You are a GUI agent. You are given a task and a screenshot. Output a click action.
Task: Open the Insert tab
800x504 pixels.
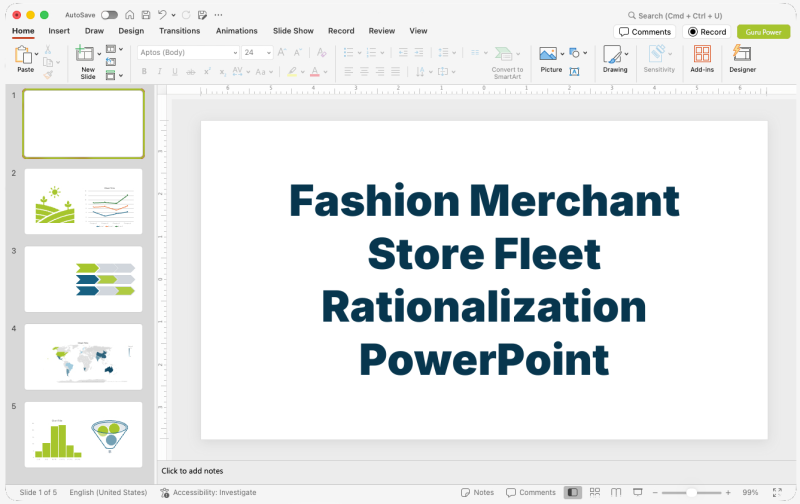coord(59,31)
